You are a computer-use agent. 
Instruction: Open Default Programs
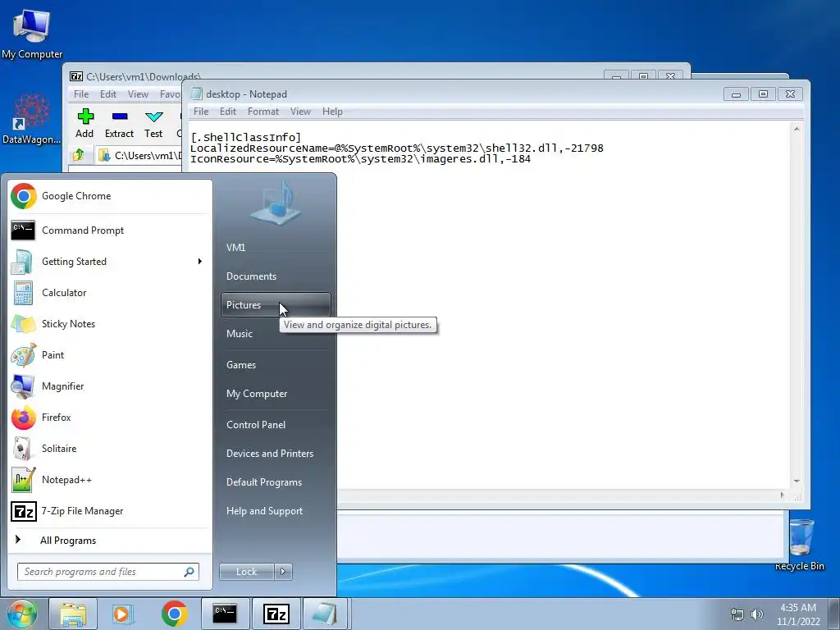coord(276,482)
